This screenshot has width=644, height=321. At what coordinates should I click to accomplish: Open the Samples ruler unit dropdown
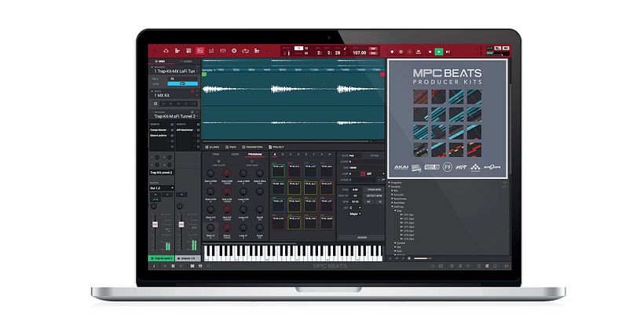point(210,70)
